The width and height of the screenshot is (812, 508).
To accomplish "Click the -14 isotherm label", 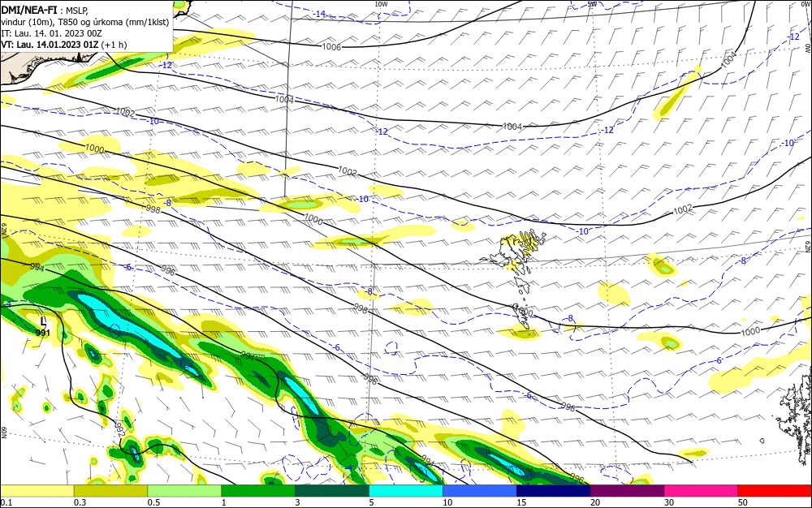I will click(x=321, y=14).
